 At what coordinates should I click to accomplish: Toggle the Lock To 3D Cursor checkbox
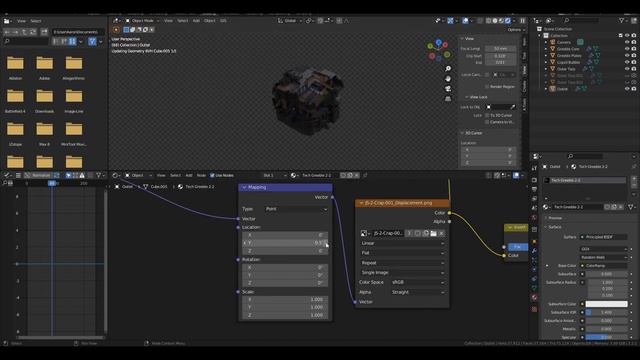click(487, 116)
